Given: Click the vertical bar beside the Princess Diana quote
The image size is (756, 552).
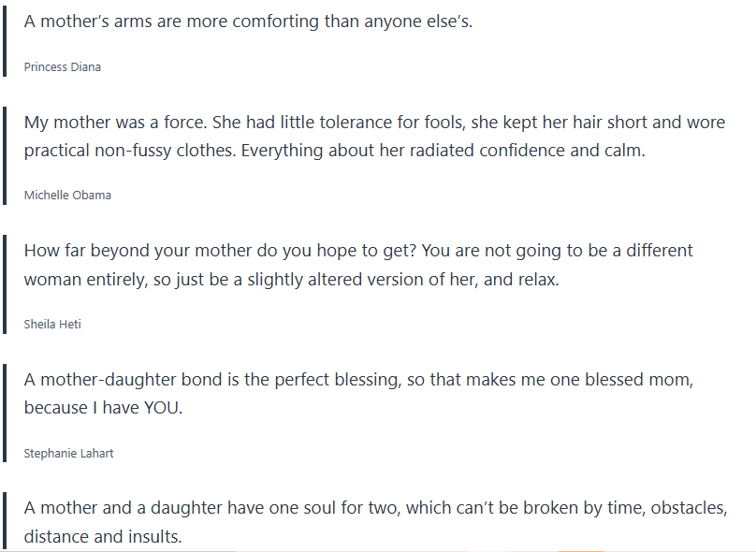Looking at the screenshot, I should coord(5,42).
